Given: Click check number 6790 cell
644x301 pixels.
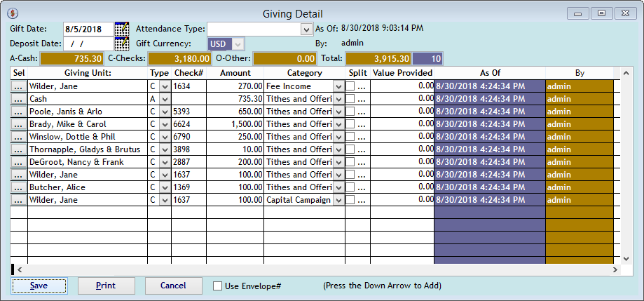Looking at the screenshot, I should [x=189, y=137].
